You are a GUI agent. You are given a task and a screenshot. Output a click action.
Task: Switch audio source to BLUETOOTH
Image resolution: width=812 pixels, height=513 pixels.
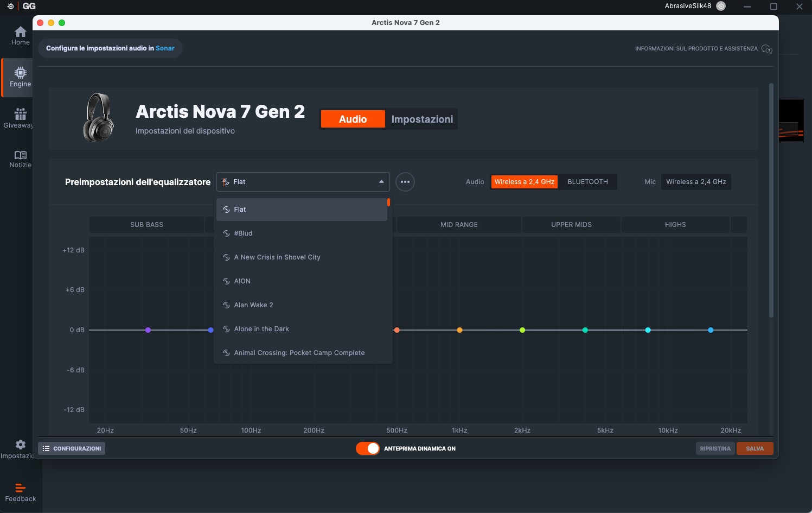587,182
